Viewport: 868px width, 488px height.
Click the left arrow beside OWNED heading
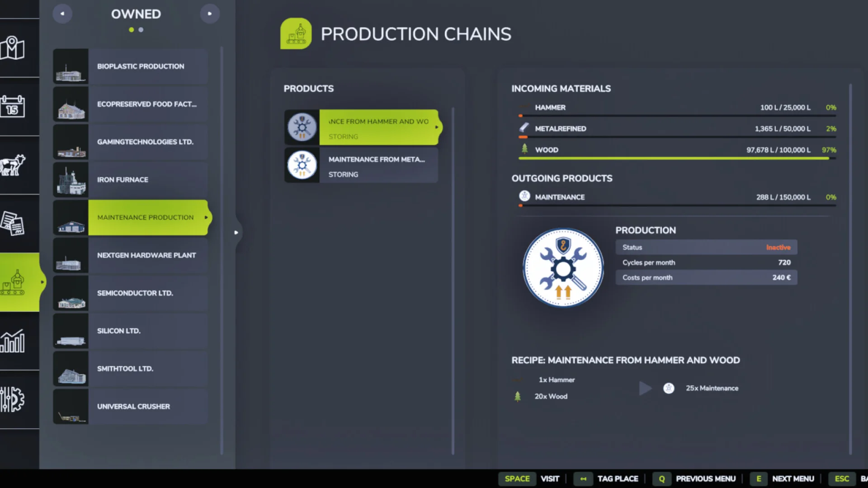pyautogui.click(x=62, y=14)
